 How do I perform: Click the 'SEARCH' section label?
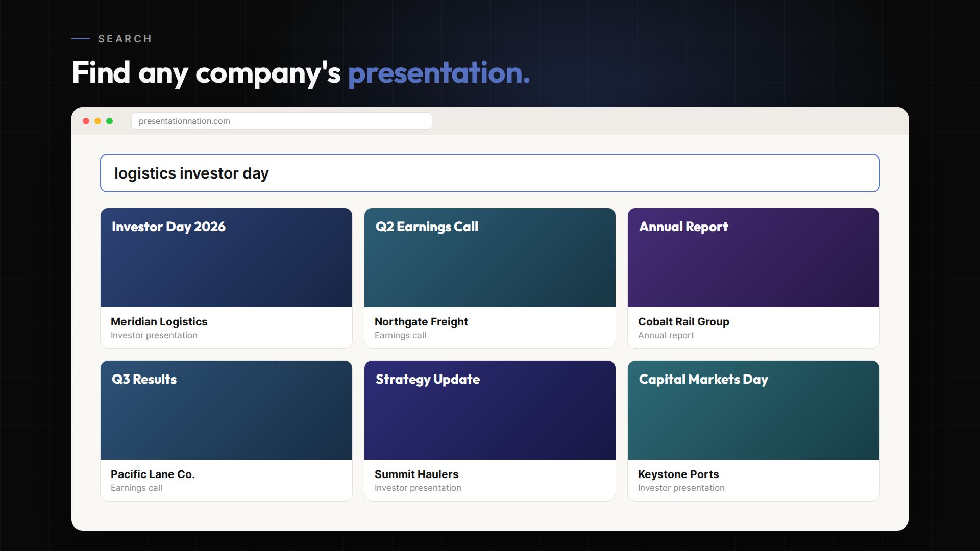(x=125, y=39)
